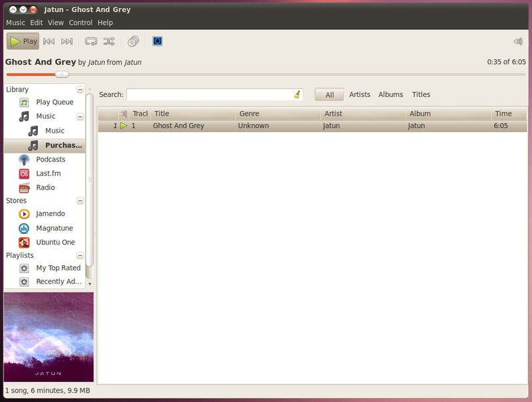Toggle the visualization display icon
This screenshot has width=532, height=402.
pos(158,41)
